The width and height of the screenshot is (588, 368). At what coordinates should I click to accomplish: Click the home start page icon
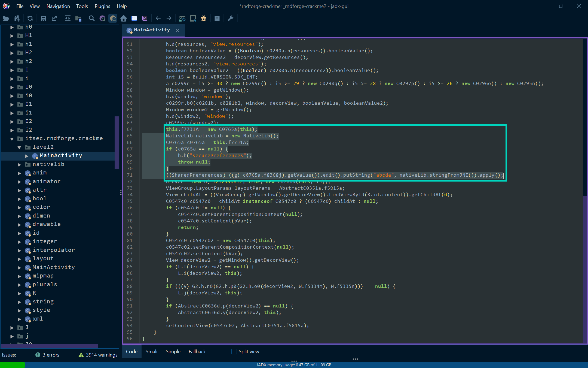point(124,18)
